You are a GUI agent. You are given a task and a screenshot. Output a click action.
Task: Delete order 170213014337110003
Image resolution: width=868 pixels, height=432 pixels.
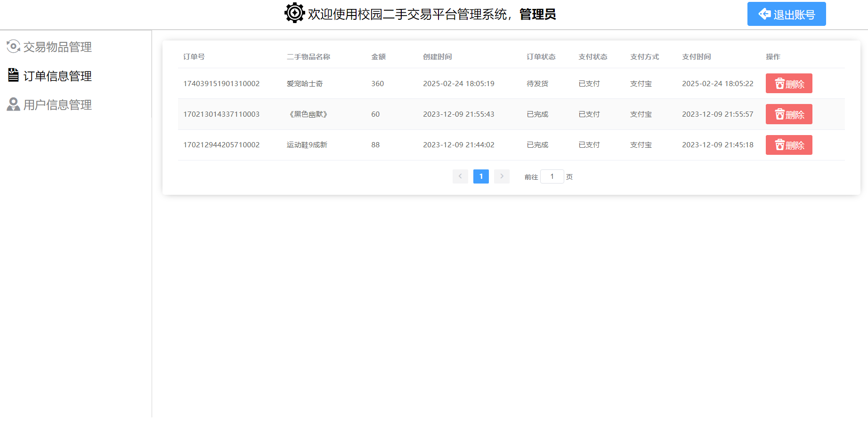789,114
